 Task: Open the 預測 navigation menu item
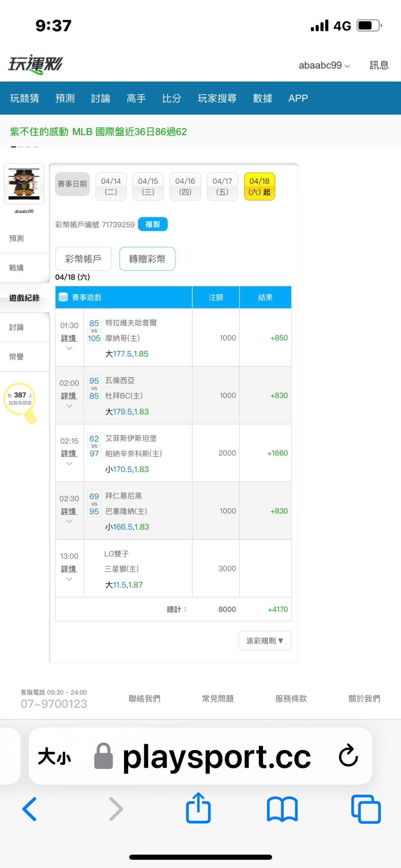[65, 98]
